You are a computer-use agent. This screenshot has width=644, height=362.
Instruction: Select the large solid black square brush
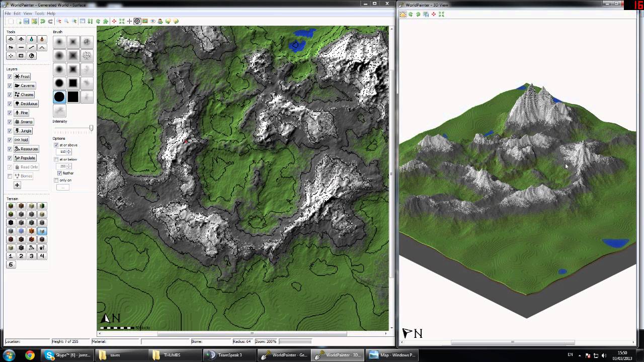click(x=73, y=97)
